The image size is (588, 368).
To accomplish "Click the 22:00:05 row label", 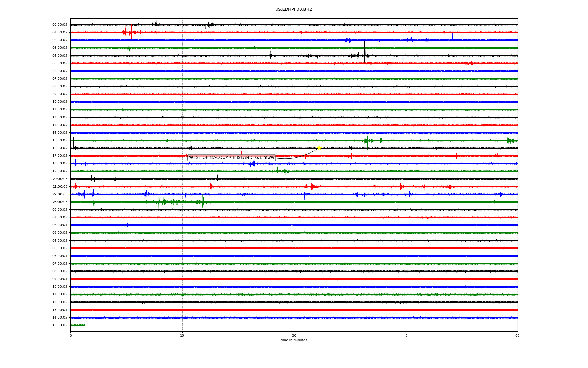I will click(60, 194).
